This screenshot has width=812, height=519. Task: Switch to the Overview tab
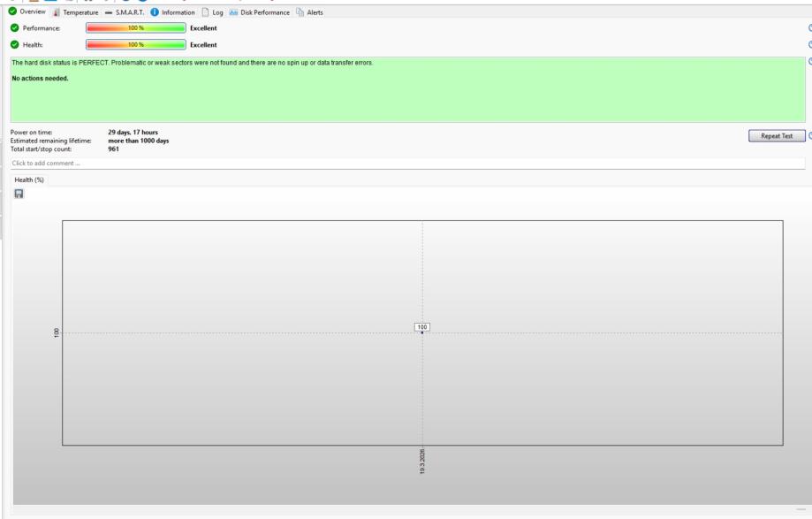(x=27, y=11)
